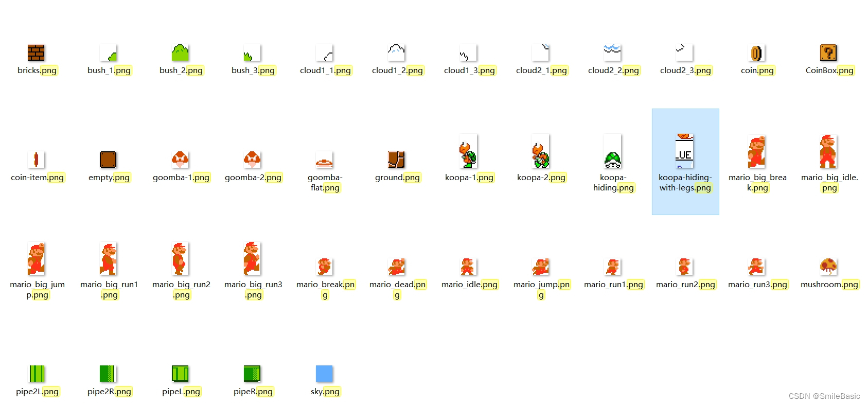This screenshot has height=404, width=868.
Task: Select the mario_run1.png sprite icon
Action: 612,267
